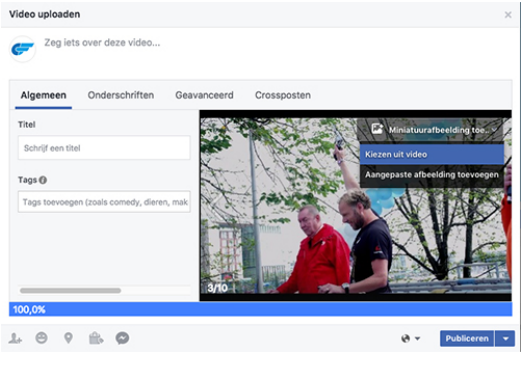Open the Geavanceerd tab
Viewport: 528px width, 368px height.
204,95
